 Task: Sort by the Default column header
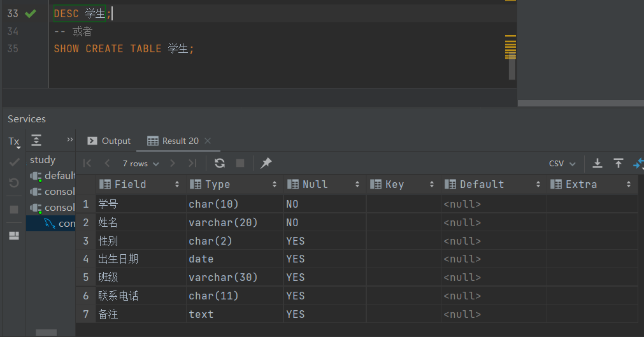[x=494, y=185]
